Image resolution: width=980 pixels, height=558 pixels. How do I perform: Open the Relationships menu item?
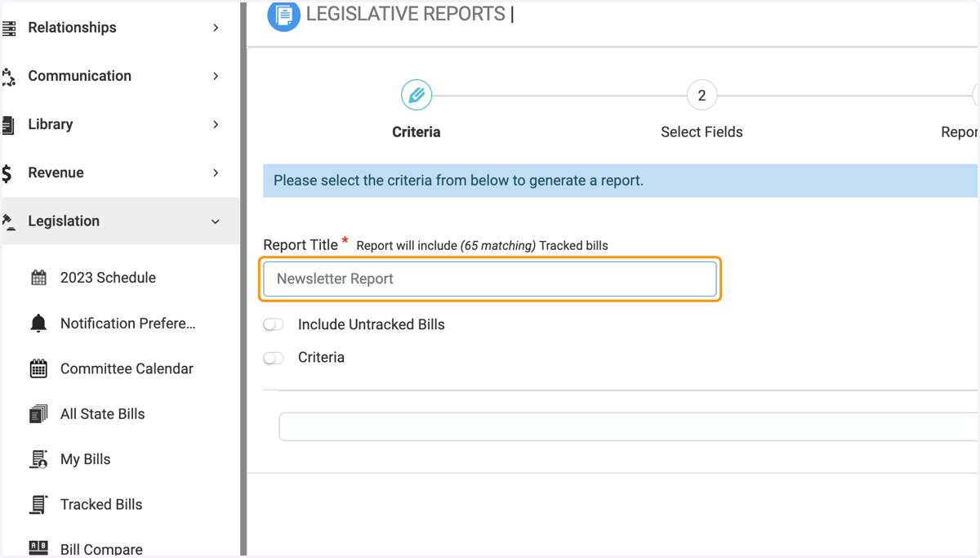120,28
